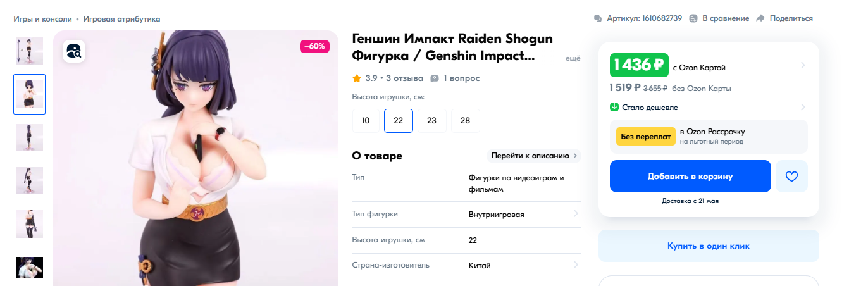Select the second highlighted thumbnail
This screenshot has height=286, width=868.
click(x=29, y=94)
